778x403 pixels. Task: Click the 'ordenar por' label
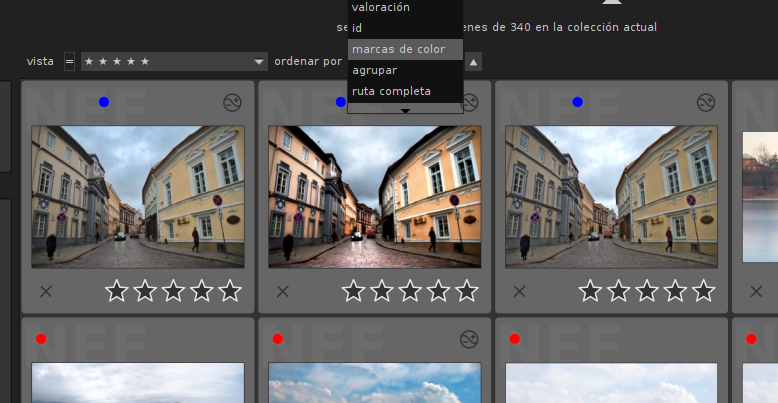pyautogui.click(x=308, y=62)
